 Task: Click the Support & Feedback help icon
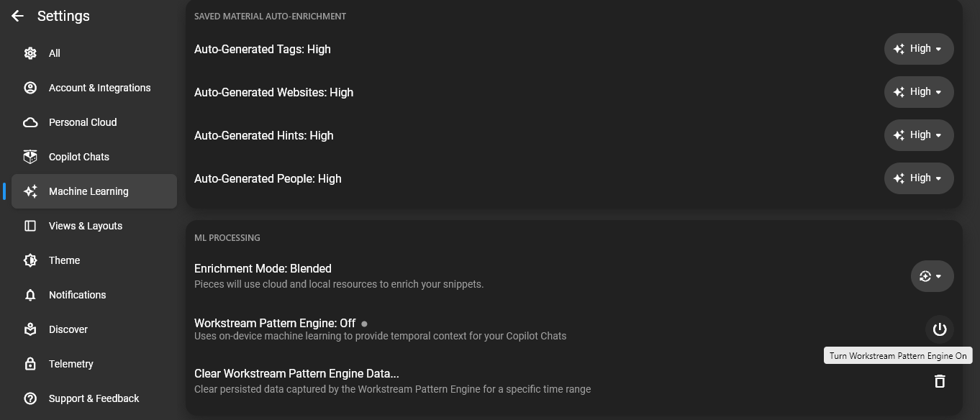coord(30,398)
